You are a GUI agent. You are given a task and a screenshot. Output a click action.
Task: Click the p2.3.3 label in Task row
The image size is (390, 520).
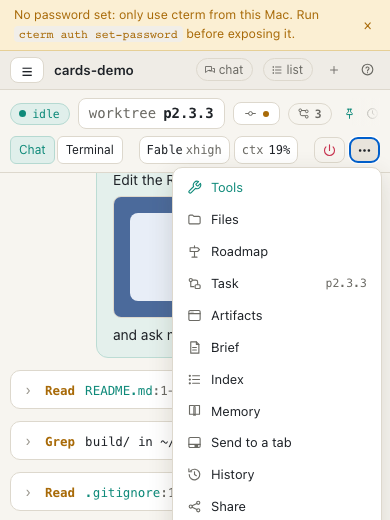tap(346, 283)
